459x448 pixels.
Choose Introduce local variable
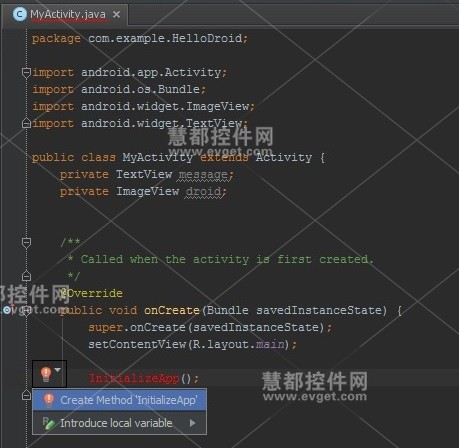119,423
